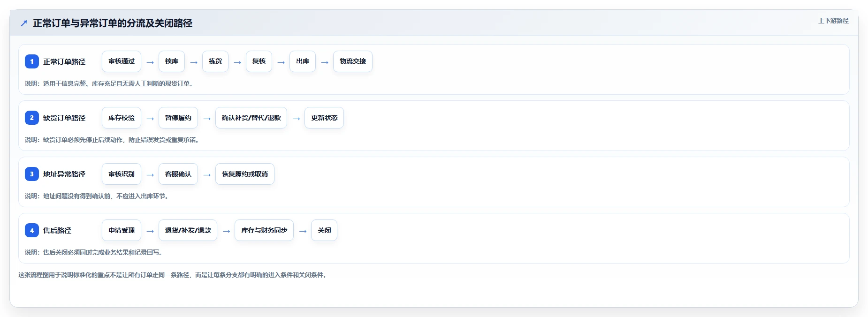This screenshot has height=317, width=868.
Task: Click the note 售后关闭必须同时完成
Action: (94, 252)
